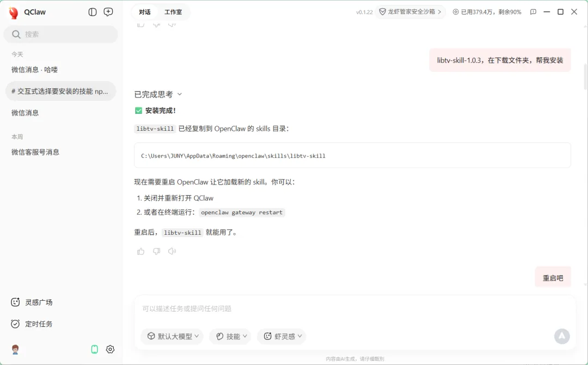Click the QClaw logo icon

point(14,13)
